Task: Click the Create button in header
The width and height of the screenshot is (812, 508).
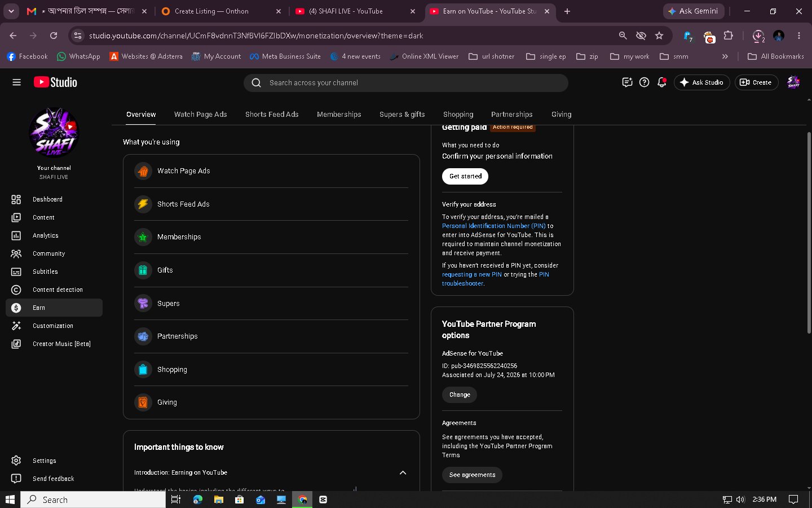Action: 756,82
